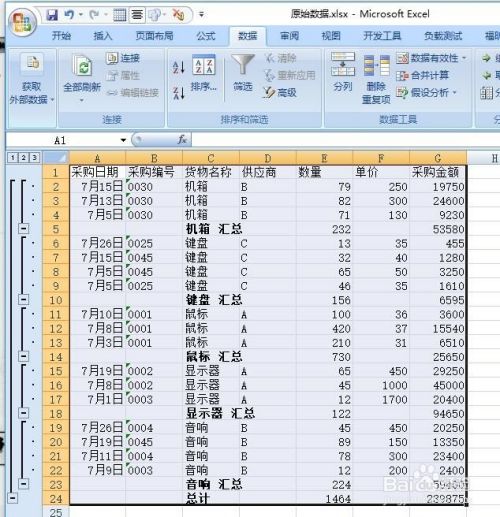
Task: Collapse the 键盘 汇总 group minus button
Action: pos(23,299)
